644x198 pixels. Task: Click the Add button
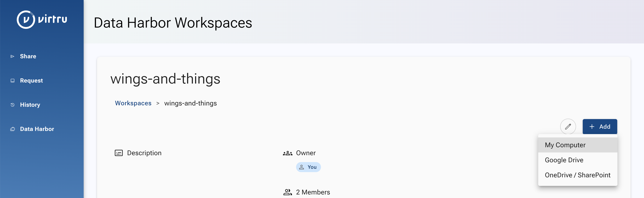pyautogui.click(x=600, y=127)
